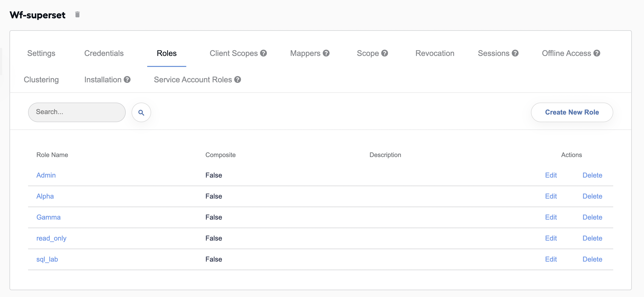Focus the role Search field
This screenshot has width=644, height=297.
(77, 112)
